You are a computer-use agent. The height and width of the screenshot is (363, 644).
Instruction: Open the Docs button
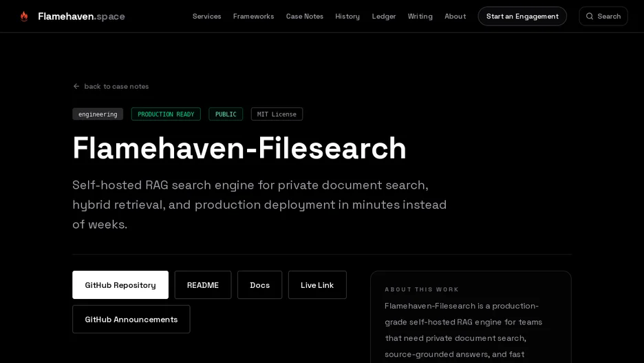pos(259,284)
